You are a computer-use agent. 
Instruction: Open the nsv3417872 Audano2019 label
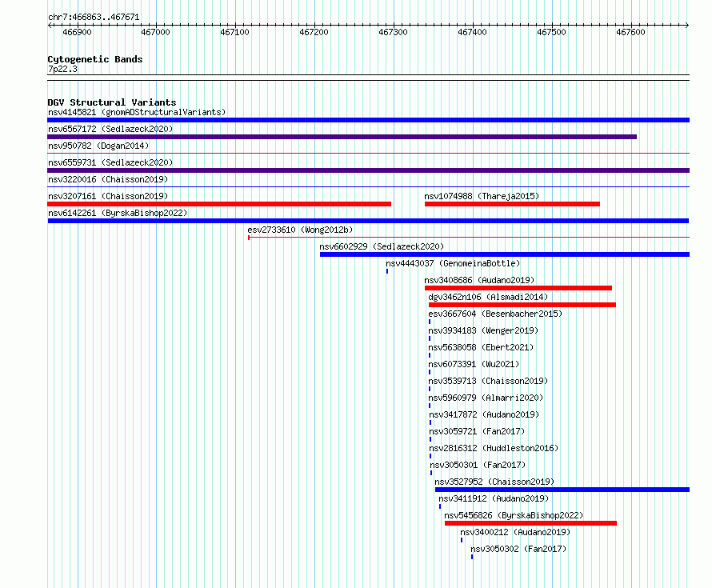484,414
